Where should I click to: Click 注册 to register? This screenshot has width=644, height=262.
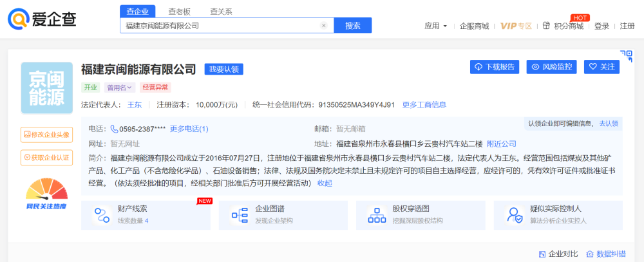627,26
